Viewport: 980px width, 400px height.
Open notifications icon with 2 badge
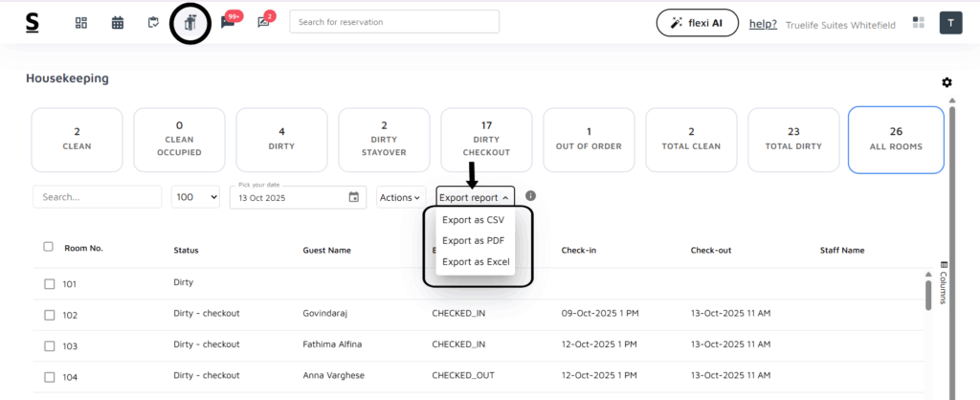263,23
